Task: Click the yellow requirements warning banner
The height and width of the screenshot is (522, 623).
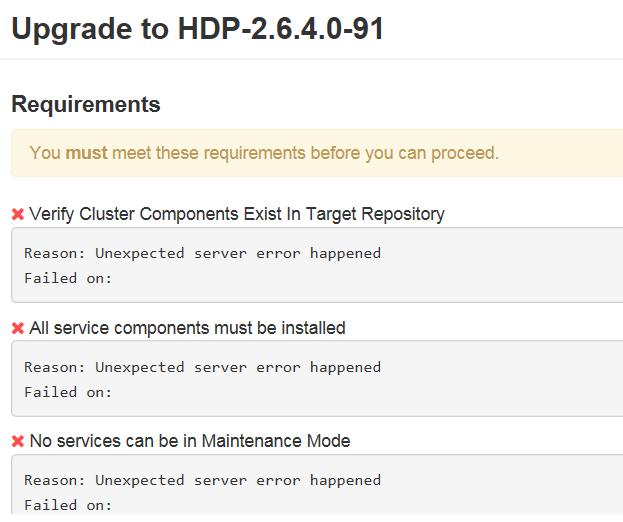Action: click(x=316, y=153)
